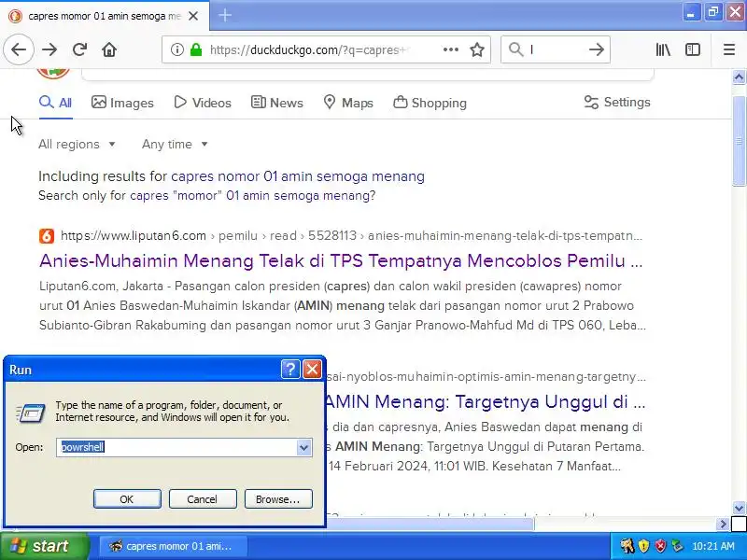Submit the search box with its arrow
Screen dimensions: 747x560
596,49
